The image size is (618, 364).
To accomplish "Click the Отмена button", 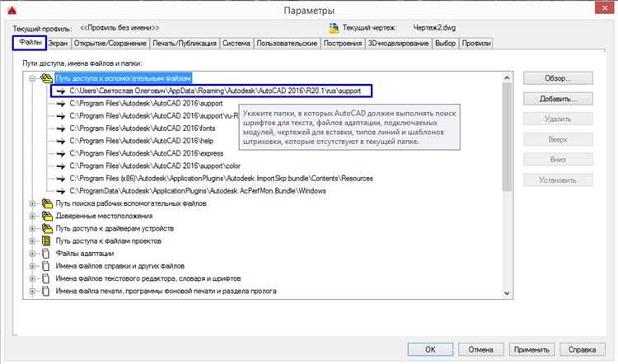I will tap(480, 349).
